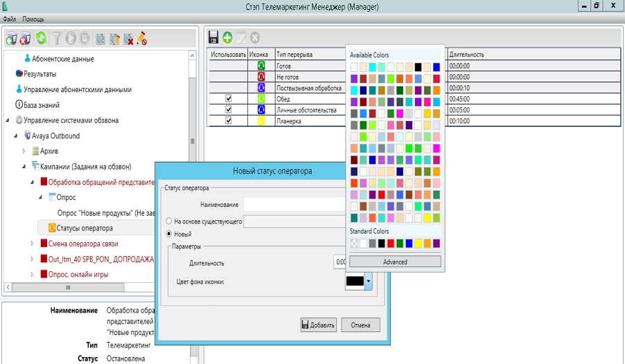The height and width of the screenshot is (364, 625).
Task: Select the Новый radio option
Action: [169, 234]
